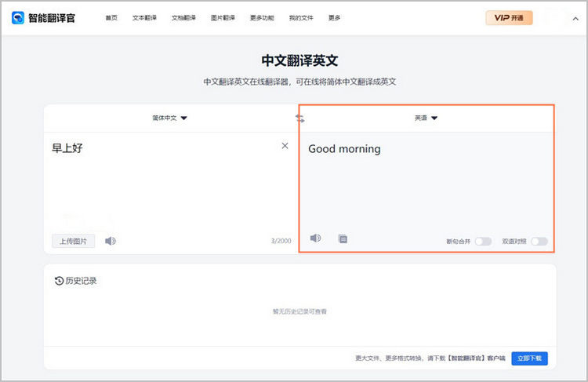Viewport: 588px width, 382px height.
Task: Turn on the 双语对照 switch
Action: [539, 242]
